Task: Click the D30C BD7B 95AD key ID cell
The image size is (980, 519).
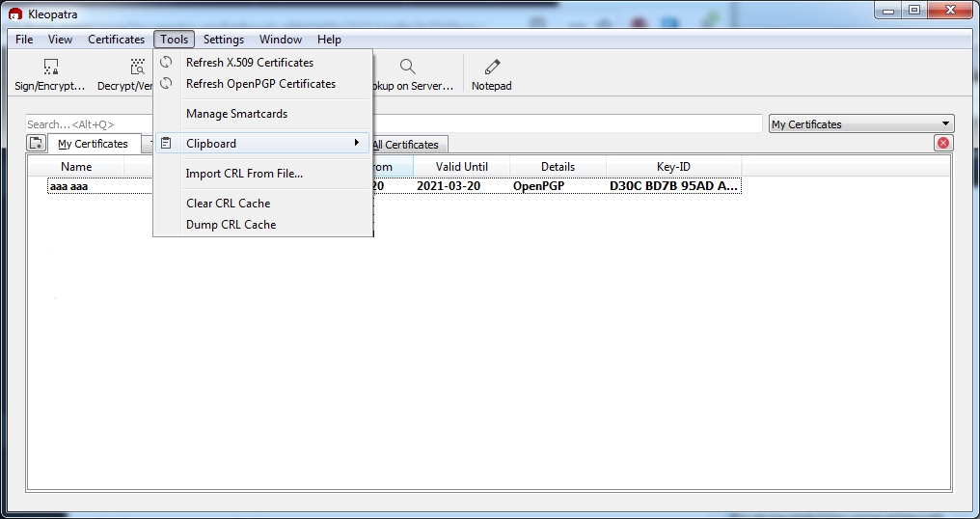Action: click(673, 186)
